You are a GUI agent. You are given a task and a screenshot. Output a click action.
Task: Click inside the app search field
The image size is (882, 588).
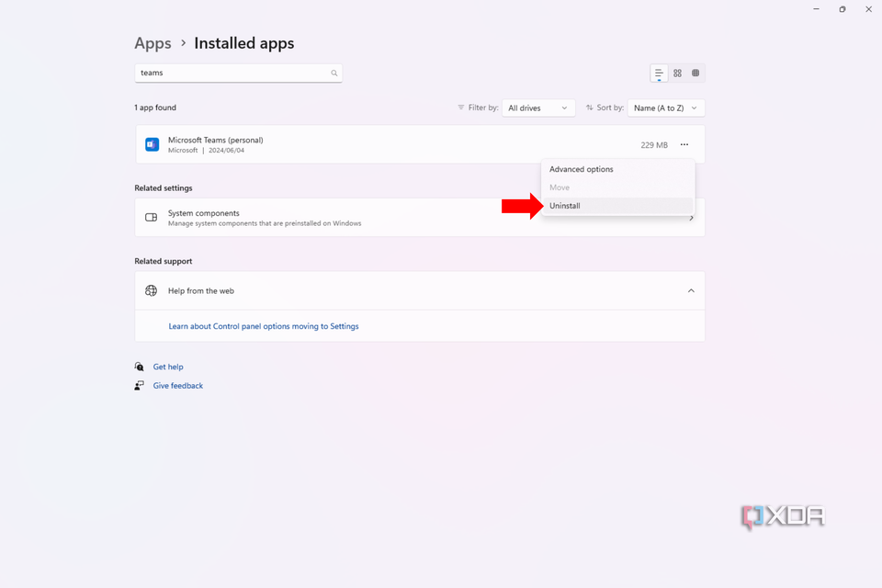pyautogui.click(x=230, y=73)
